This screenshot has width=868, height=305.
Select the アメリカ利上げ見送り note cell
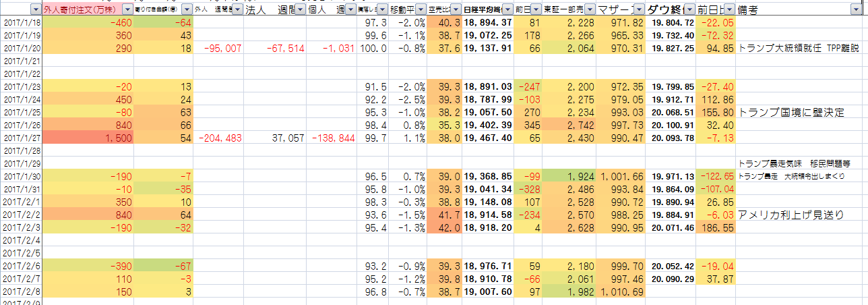click(x=790, y=215)
